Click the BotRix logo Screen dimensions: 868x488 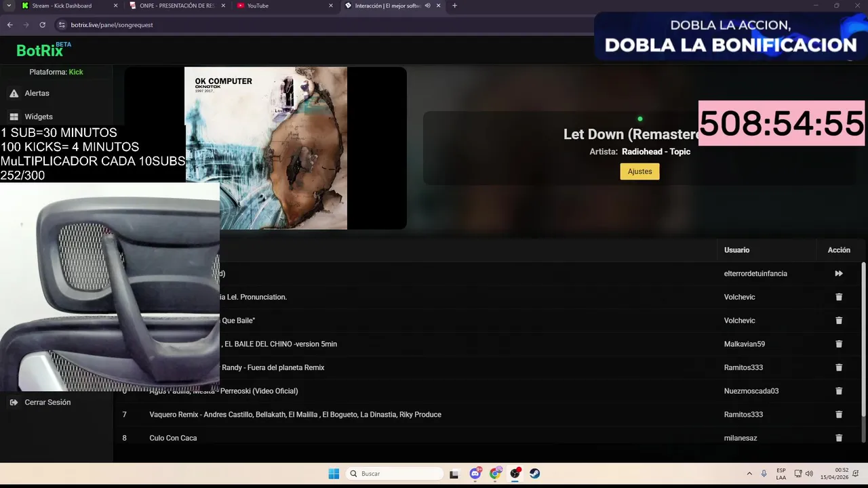point(43,49)
